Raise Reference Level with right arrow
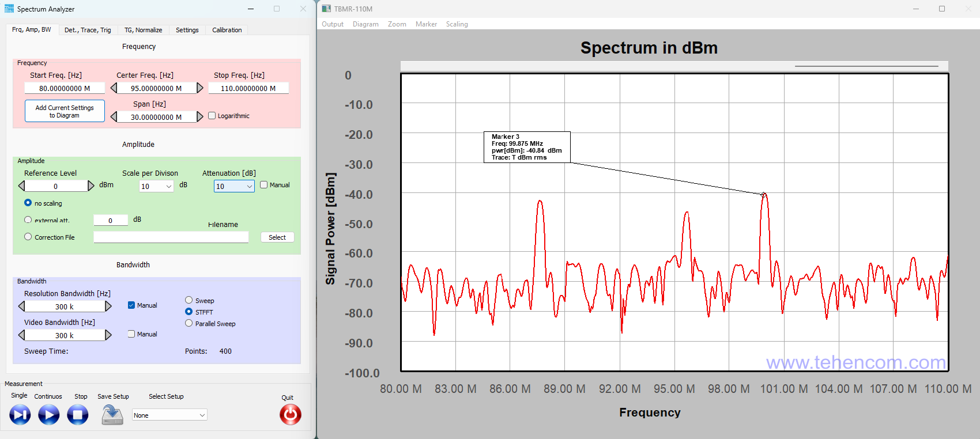Screen dimensions: 980x439 (91, 186)
